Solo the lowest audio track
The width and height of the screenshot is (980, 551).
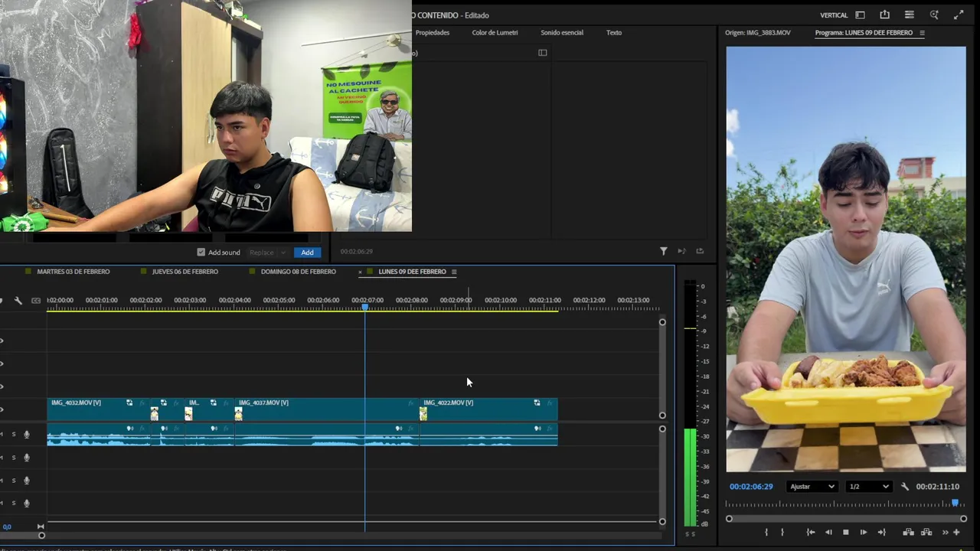point(13,504)
